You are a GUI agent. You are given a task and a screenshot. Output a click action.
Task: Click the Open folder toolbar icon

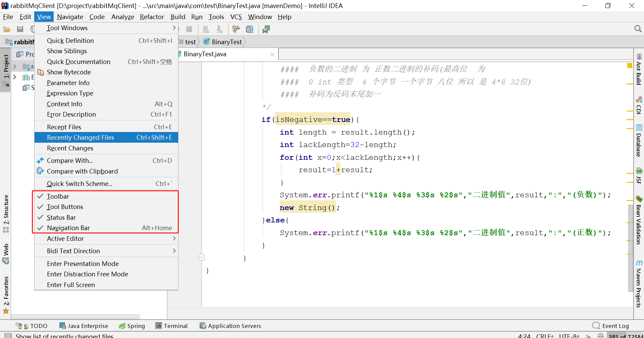click(x=7, y=29)
